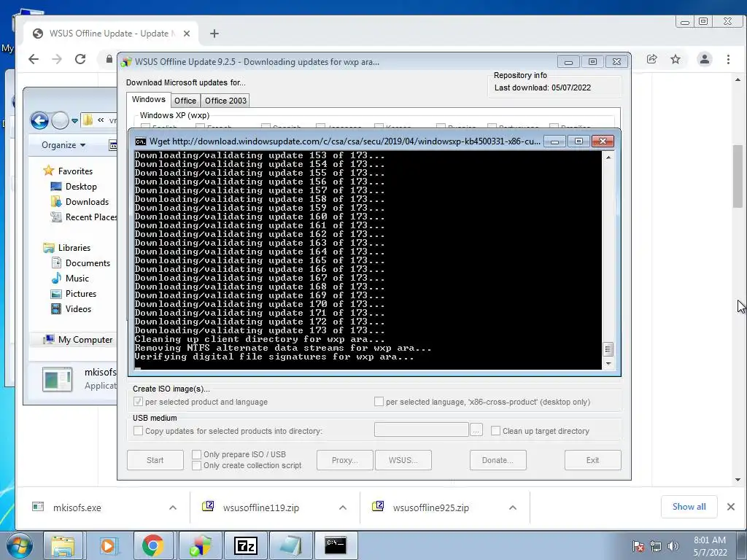Click the Chrome page vertical scrollbar thumb

(x=738, y=176)
